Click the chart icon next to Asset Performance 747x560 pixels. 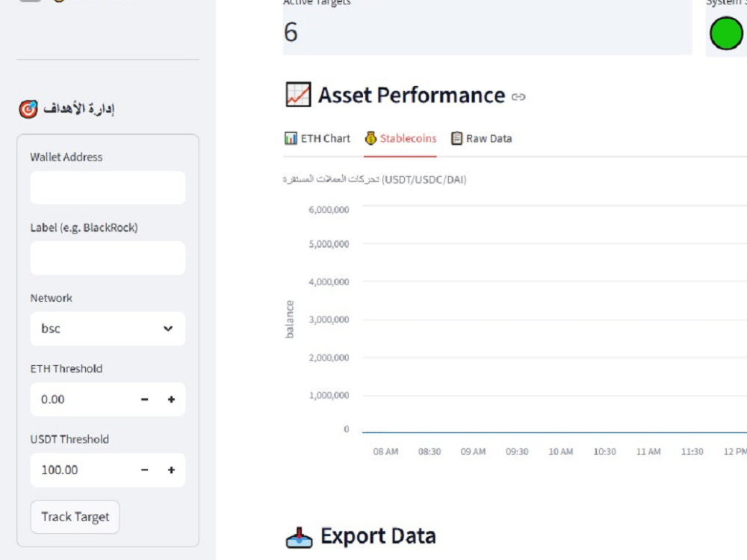tap(298, 94)
